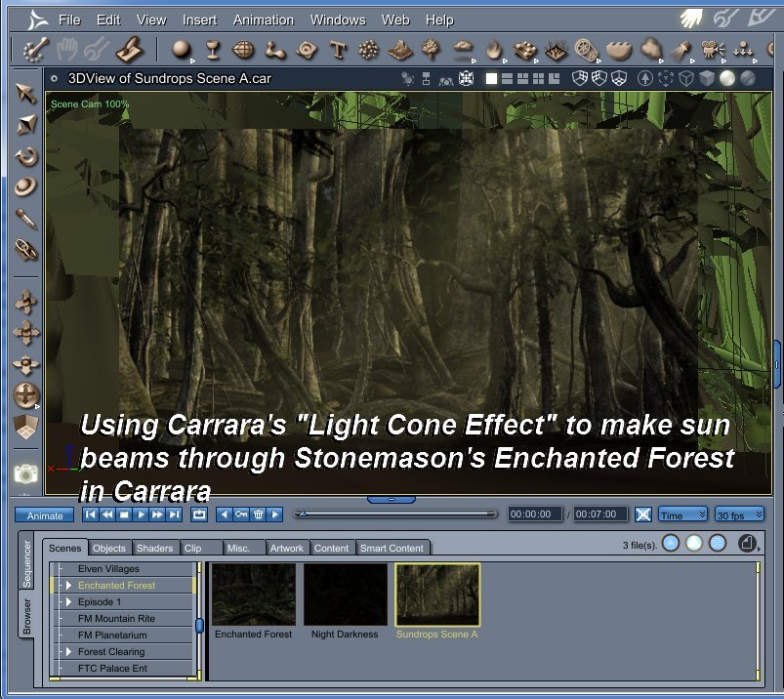This screenshot has height=699, width=784.
Task: Insert a text object with the T tool
Action: (x=338, y=51)
